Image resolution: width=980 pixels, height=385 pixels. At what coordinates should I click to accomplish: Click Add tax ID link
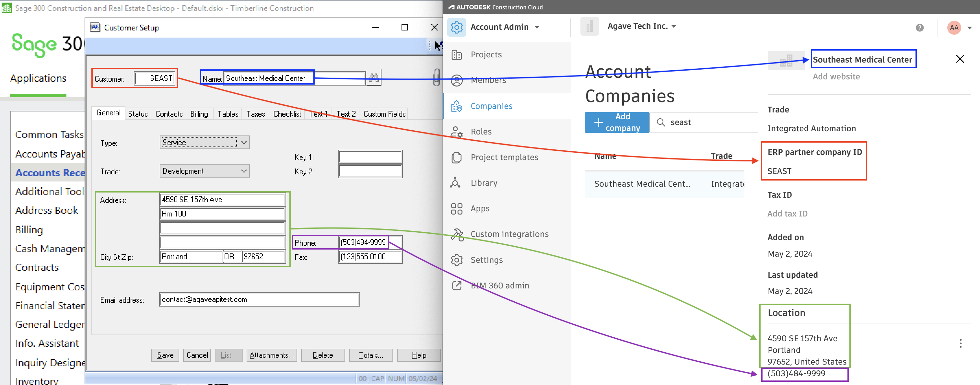pos(787,214)
